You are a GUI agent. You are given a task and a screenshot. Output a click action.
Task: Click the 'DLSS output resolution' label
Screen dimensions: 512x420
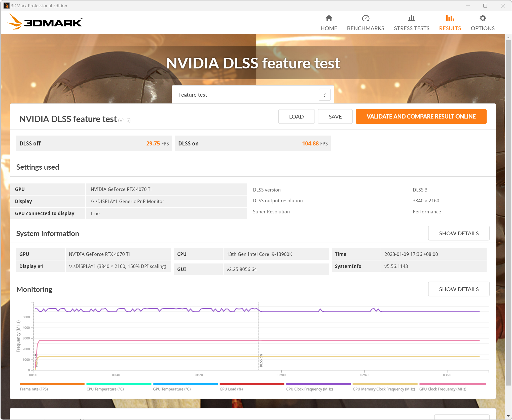(278, 201)
